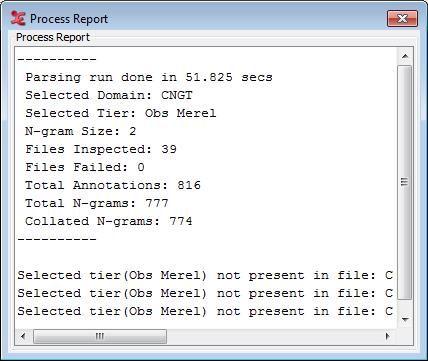The height and width of the screenshot is (361, 428).
Task: Click the 'Selected Domain: CNGT' line
Action: (x=109, y=95)
